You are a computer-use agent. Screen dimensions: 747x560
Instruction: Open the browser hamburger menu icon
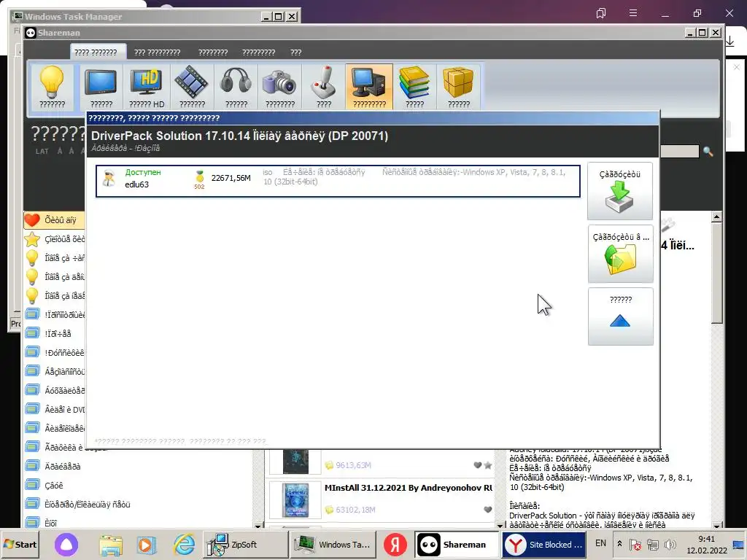click(x=633, y=13)
